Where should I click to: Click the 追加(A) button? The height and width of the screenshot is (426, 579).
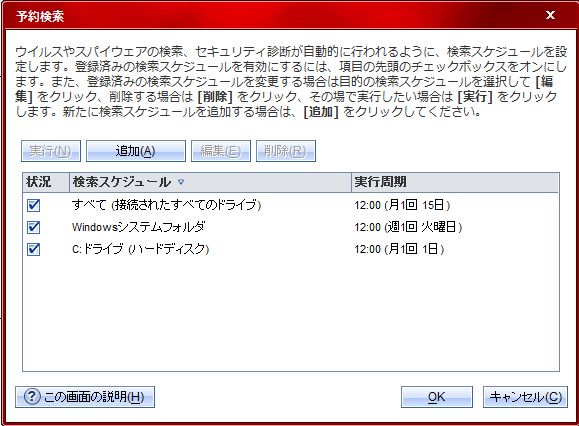pos(136,151)
